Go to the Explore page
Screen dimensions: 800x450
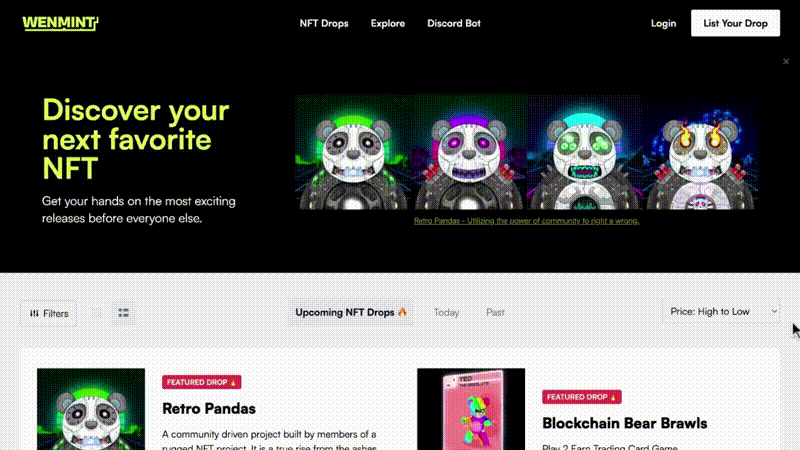pos(388,23)
